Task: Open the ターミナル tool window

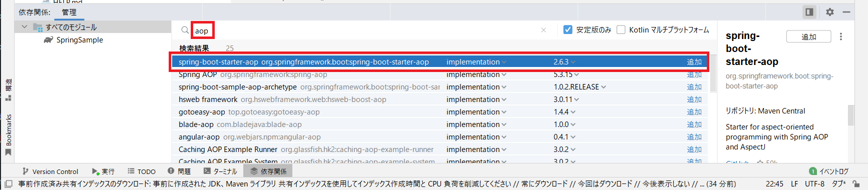Action: tap(220, 171)
